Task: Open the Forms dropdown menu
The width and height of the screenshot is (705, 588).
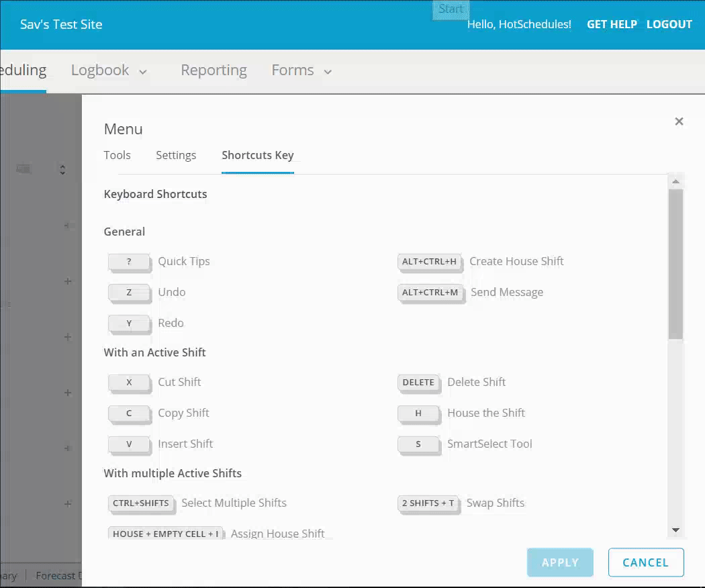Action: pos(301,70)
